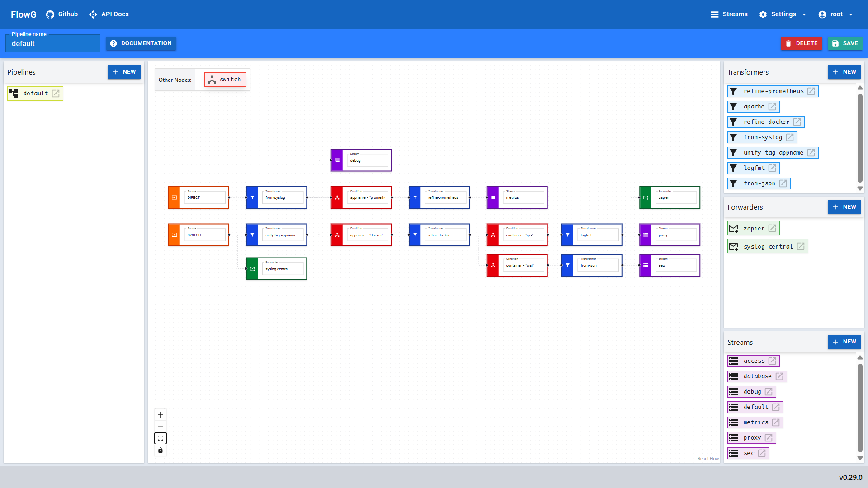Open the debug stream link icon

[769, 392]
